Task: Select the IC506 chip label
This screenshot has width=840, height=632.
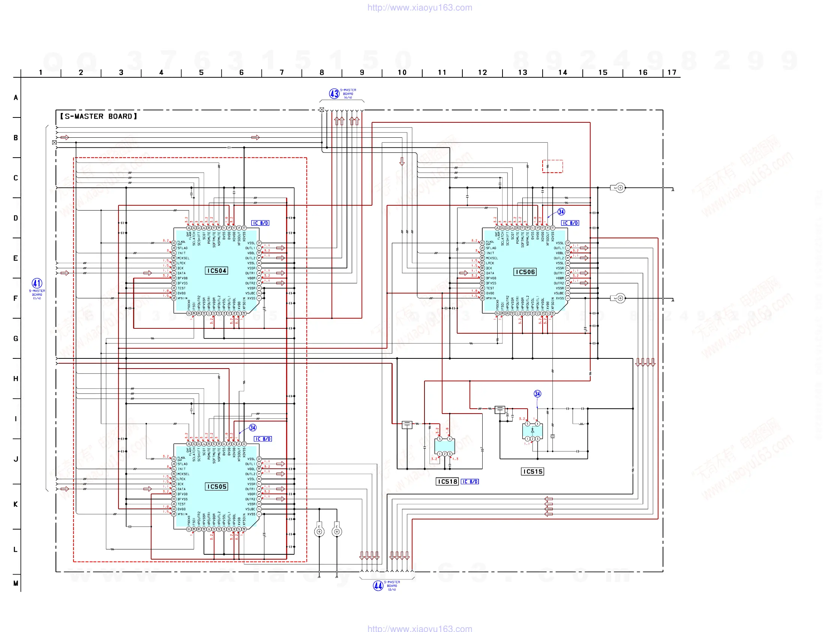Action: 525,272
